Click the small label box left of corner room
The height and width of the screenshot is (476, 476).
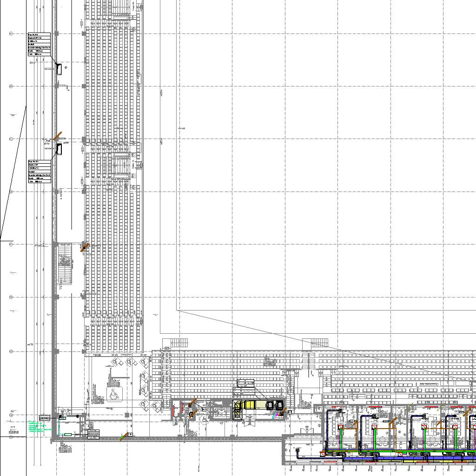(45, 418)
